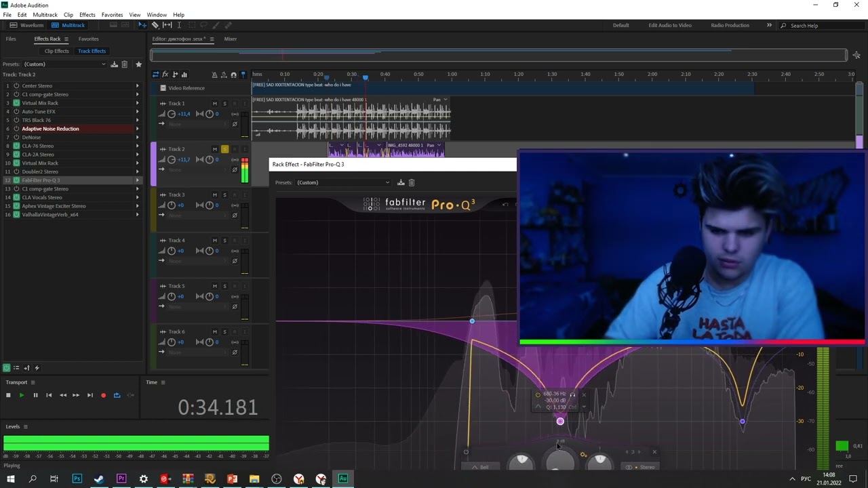Click the lightning Apply icon below rack
This screenshot has width=868, height=488.
37,368
